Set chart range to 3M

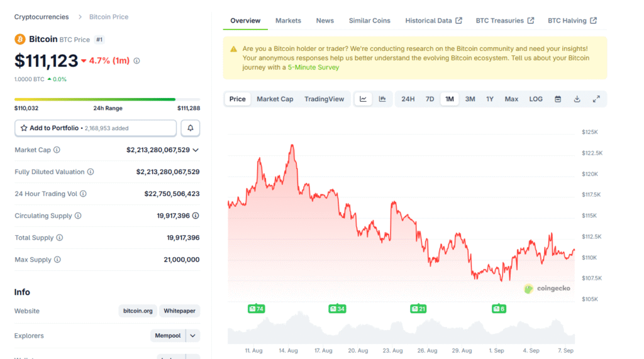pos(470,99)
